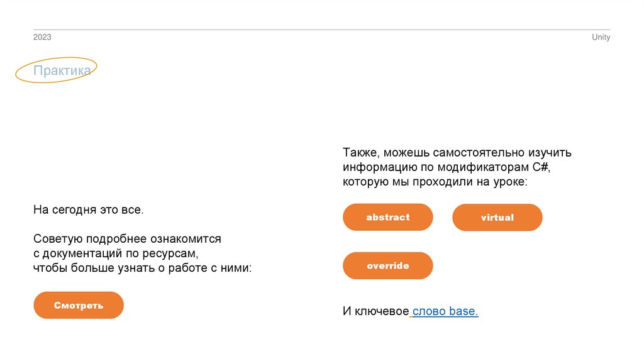The width and height of the screenshot is (644, 361).
Task: Click the line которую мы проходили на уроке
Action: (x=435, y=182)
